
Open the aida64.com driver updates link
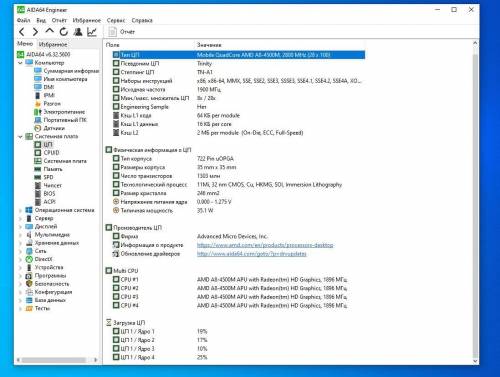click(x=251, y=254)
